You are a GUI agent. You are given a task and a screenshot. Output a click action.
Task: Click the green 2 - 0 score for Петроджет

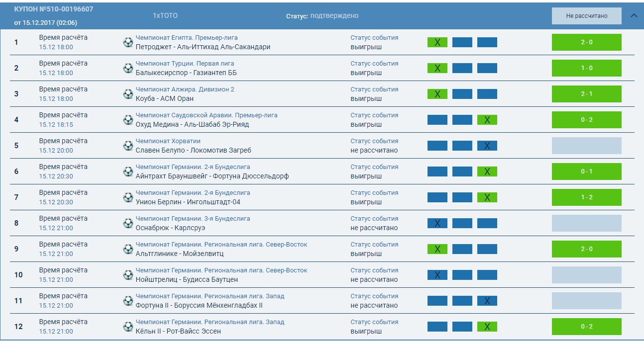coord(586,42)
